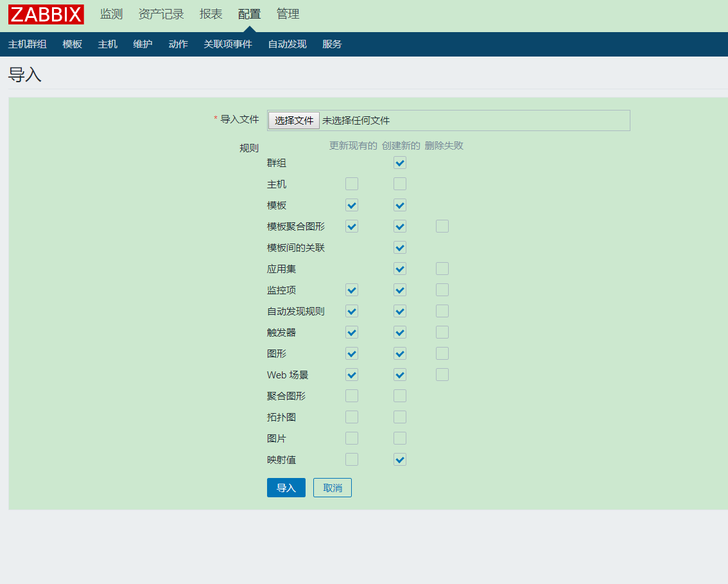The image size is (728, 584).
Task: Check 删除失败 for Web 场景
Action: click(442, 375)
